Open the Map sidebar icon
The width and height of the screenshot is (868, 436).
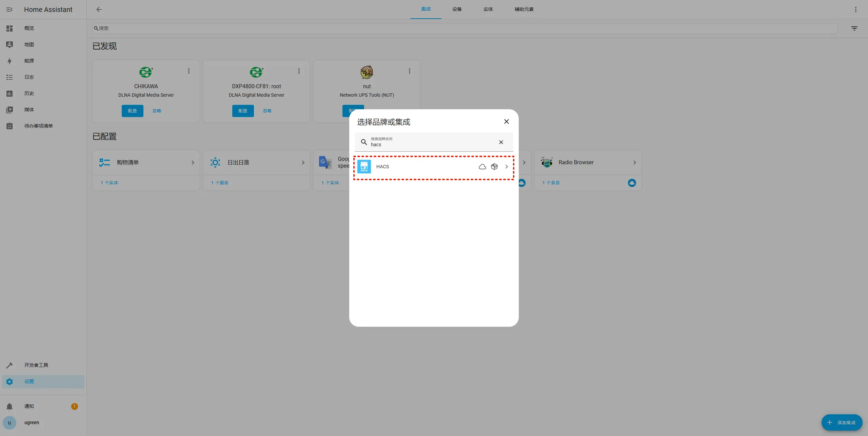tap(9, 44)
